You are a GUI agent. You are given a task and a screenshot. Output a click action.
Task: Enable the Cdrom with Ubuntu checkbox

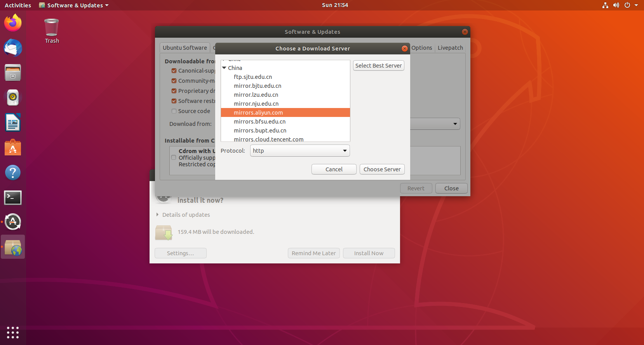[x=174, y=157]
